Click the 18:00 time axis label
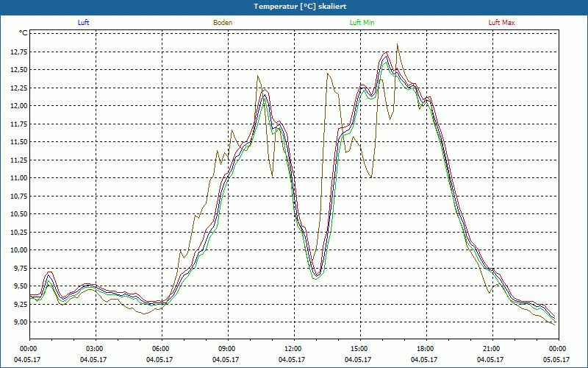This screenshot has width=588, height=368. (426, 349)
